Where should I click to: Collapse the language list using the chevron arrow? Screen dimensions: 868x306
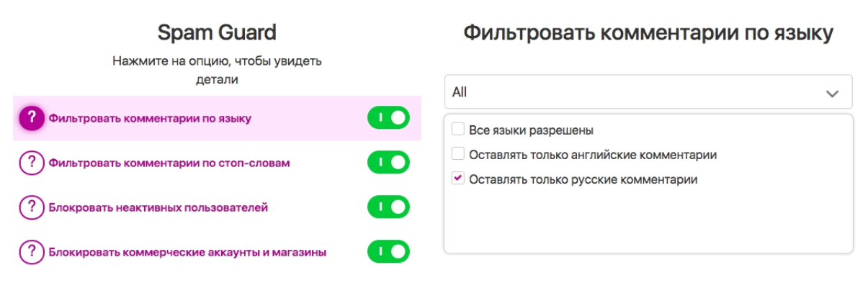coord(832,93)
